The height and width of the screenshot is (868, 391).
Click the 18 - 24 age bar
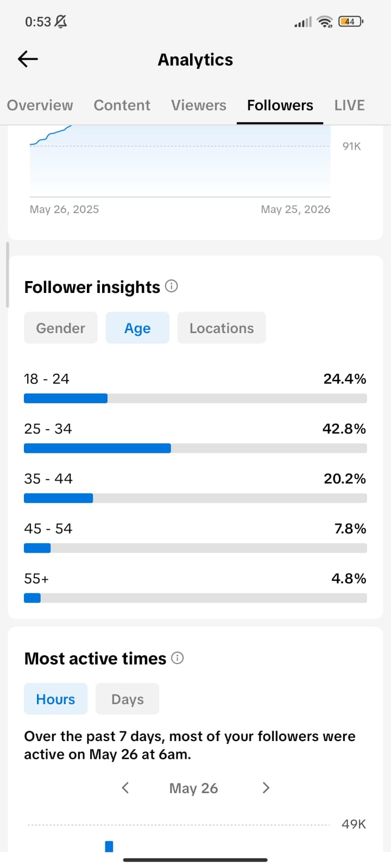(195, 398)
